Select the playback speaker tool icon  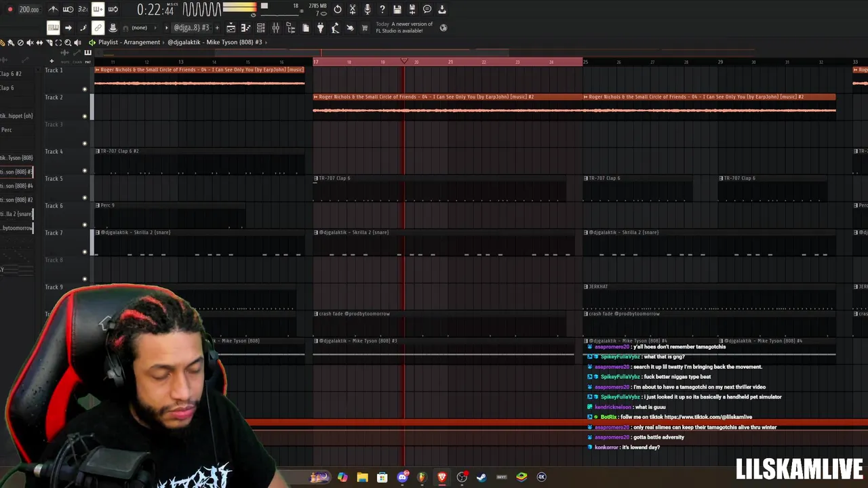pyautogui.click(x=77, y=43)
